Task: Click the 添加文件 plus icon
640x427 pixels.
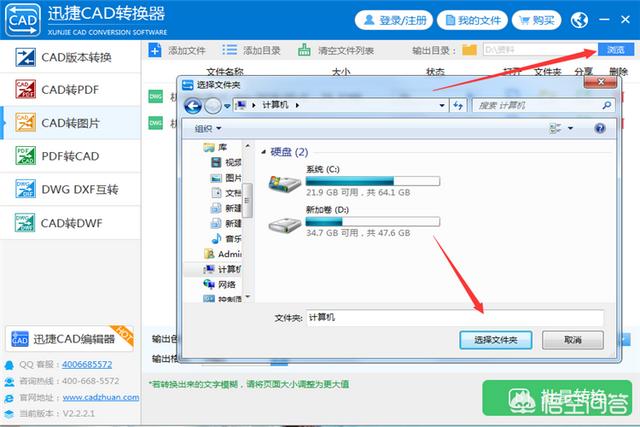Action: tap(155, 51)
